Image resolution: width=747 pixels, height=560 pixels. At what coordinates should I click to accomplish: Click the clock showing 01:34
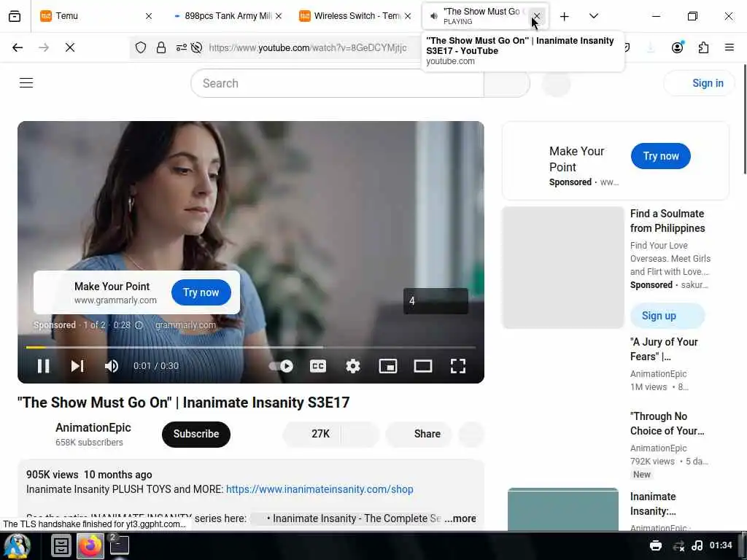tap(720, 545)
